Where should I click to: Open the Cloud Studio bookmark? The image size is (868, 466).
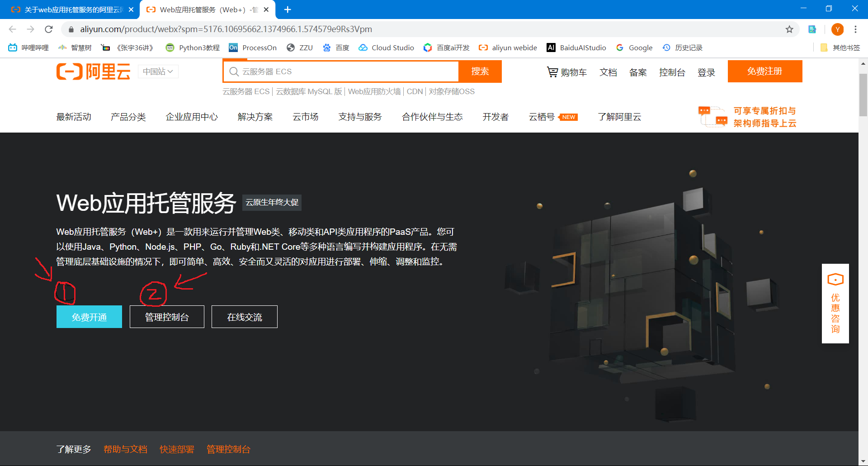(x=387, y=48)
